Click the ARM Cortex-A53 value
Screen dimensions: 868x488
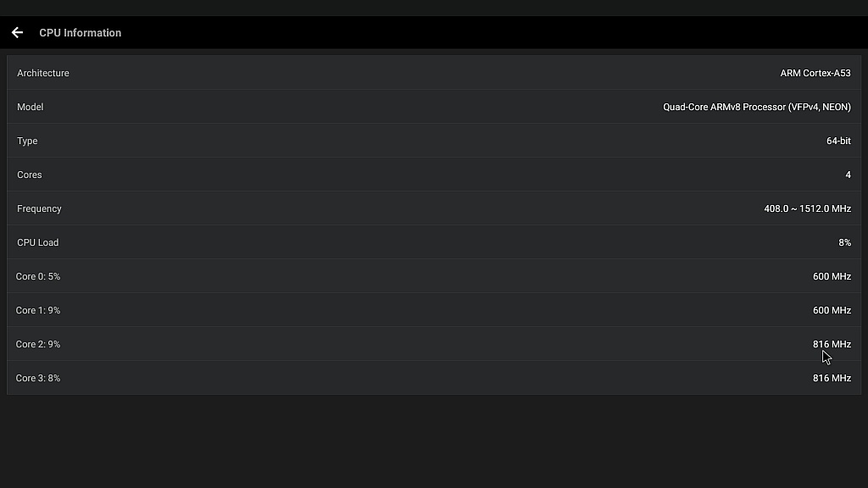coord(815,73)
